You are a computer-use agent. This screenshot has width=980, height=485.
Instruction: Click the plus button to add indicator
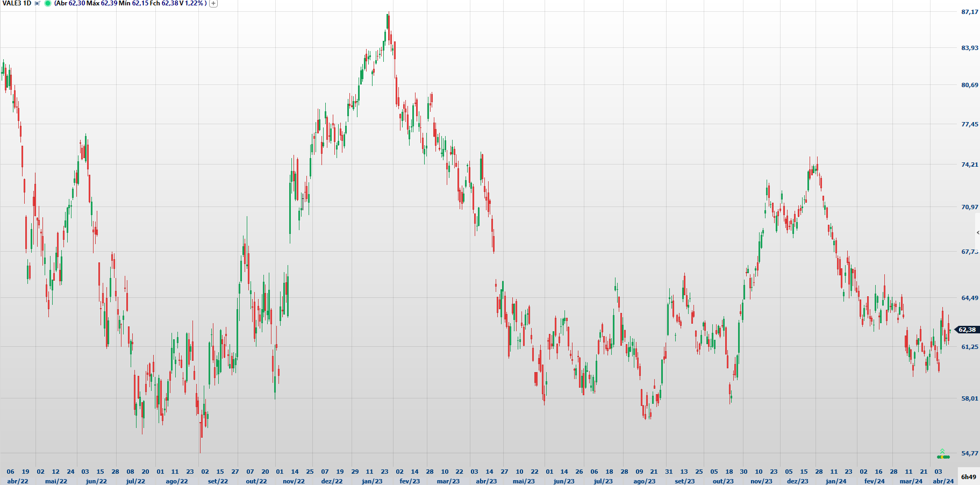(x=213, y=3)
